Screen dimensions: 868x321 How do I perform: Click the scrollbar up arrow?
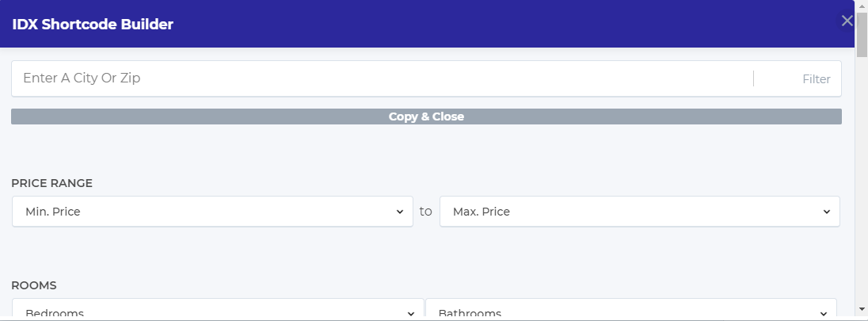pos(862,6)
